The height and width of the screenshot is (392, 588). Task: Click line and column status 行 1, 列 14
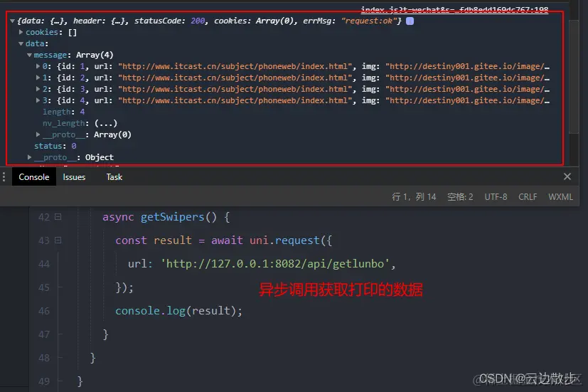point(414,196)
